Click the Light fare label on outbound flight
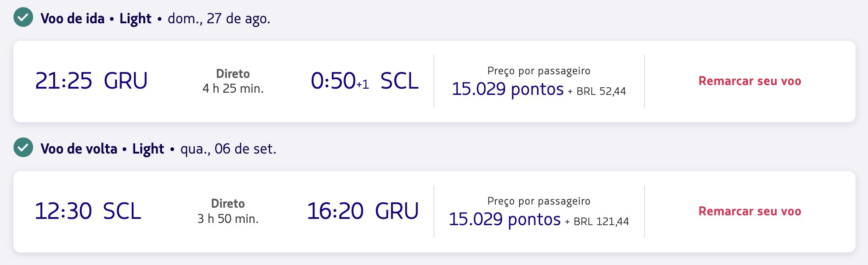Screen dimensions: 868x265 point(136,19)
